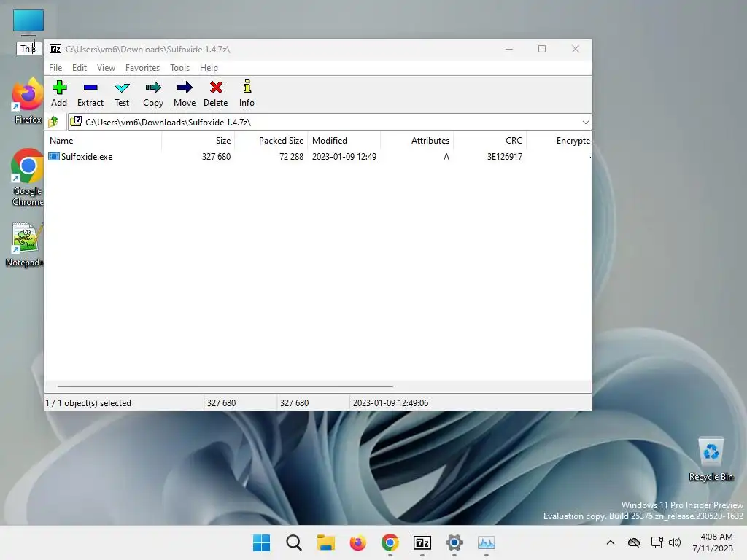
Task: Click the CRC value 3E126917
Action: click(x=505, y=157)
